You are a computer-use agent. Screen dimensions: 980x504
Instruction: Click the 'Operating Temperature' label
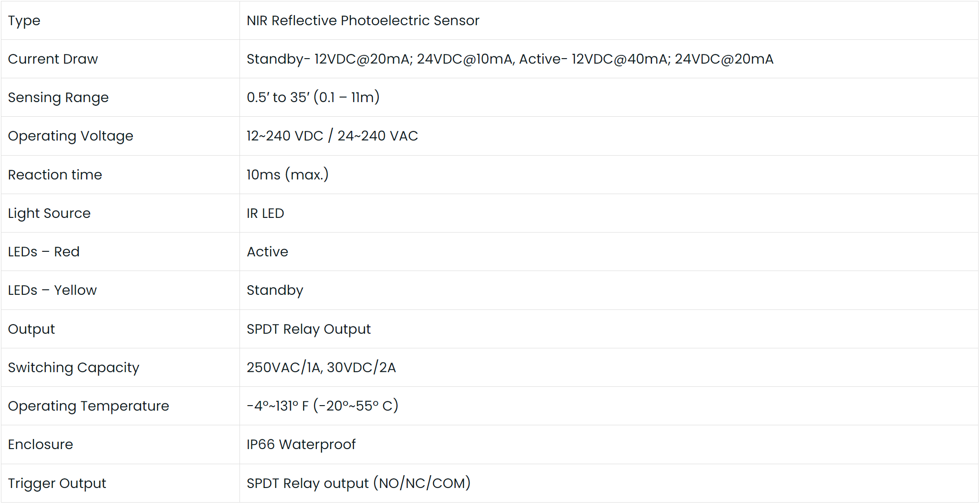pyautogui.click(x=88, y=406)
